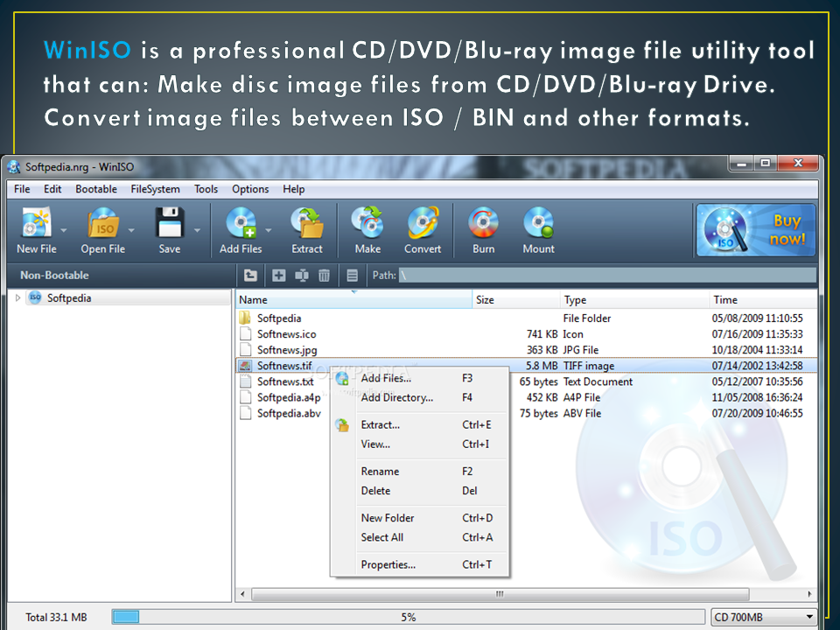Open the Edit menu

(52, 189)
